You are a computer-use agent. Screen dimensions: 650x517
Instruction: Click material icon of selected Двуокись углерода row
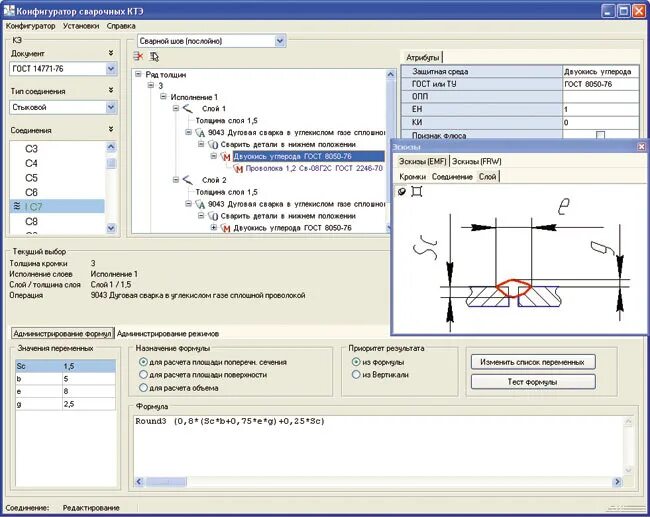coord(226,157)
